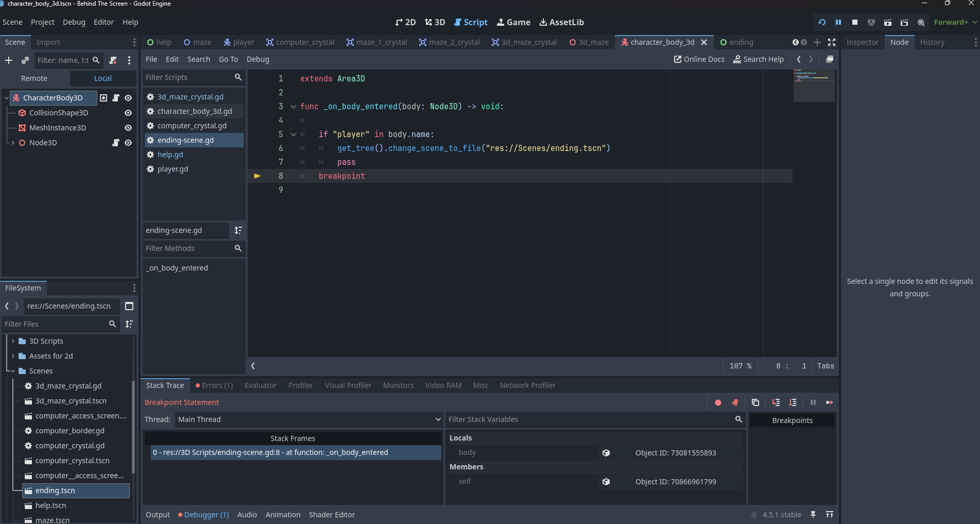Click the Add Child Node plus icon

point(9,60)
